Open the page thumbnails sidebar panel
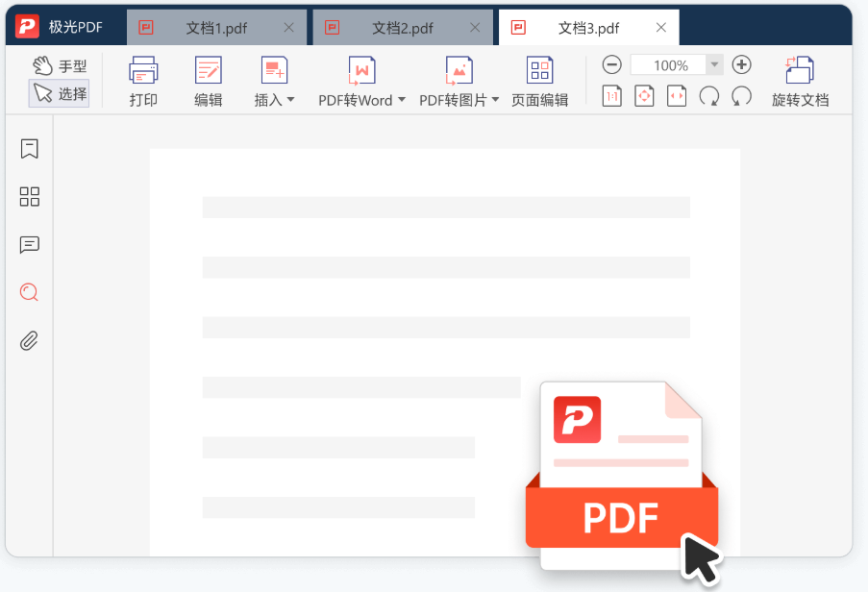The image size is (868, 592). (x=30, y=196)
